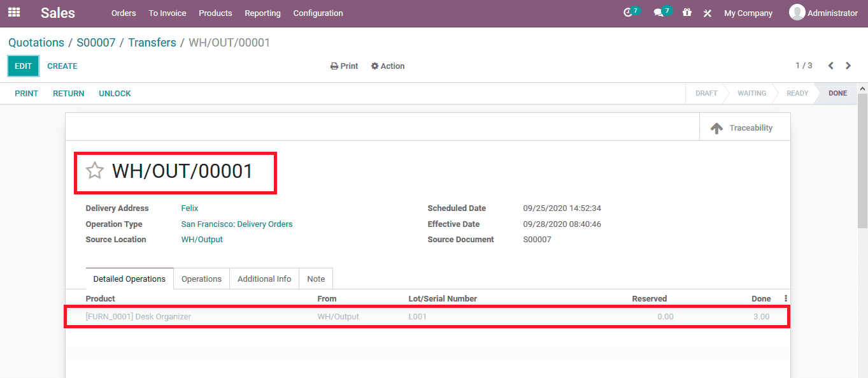The image size is (868, 378).
Task: Click the UNLOCK button
Action: click(x=115, y=94)
